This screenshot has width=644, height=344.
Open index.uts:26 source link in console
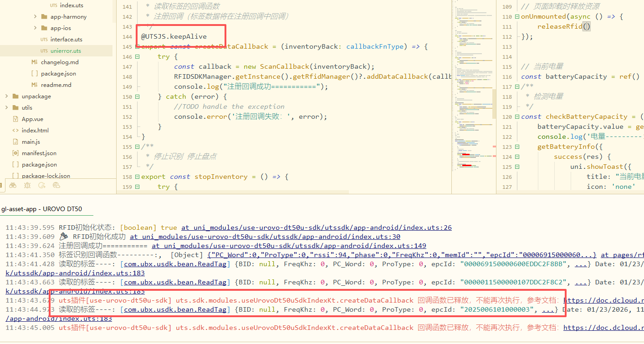click(x=316, y=228)
